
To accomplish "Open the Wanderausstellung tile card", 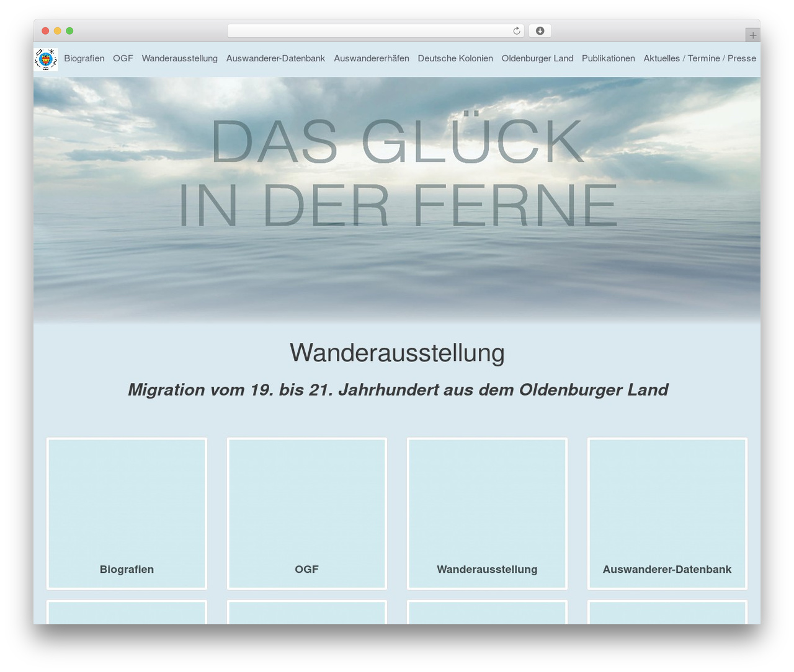I will [487, 513].
